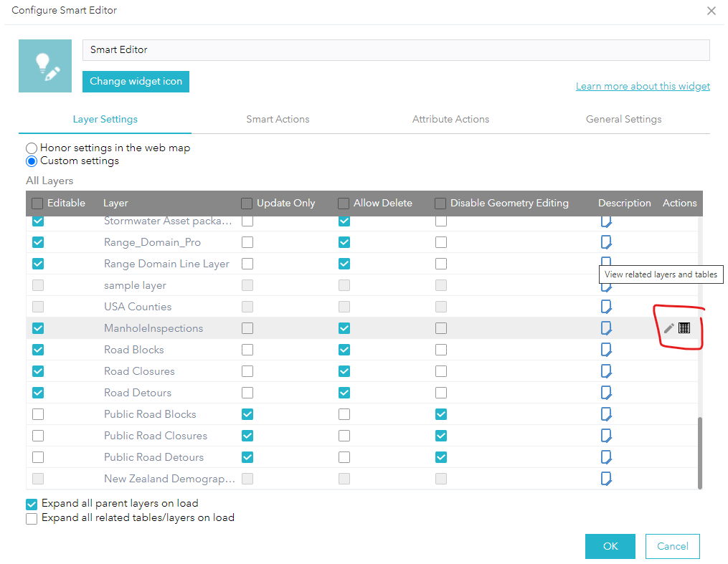Click the Smart Editor name input field
This screenshot has width=728, height=564.
[x=396, y=50]
